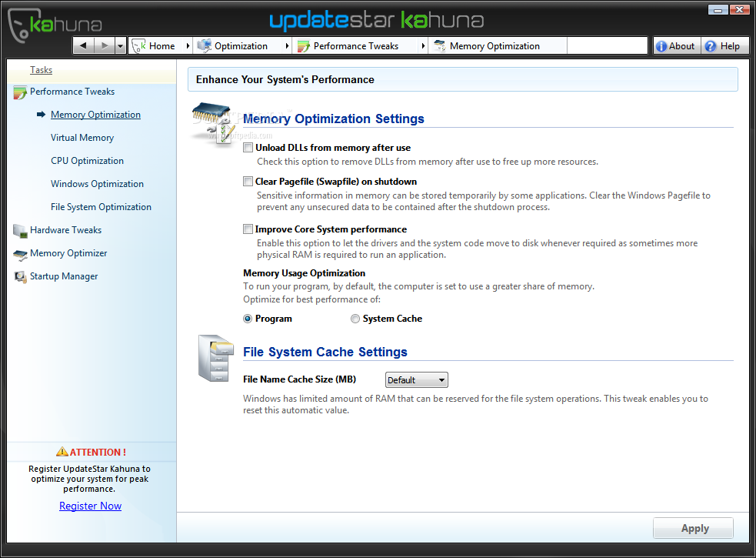Click the Home breadcrumb icon
This screenshot has width=756, height=558.
[139, 46]
